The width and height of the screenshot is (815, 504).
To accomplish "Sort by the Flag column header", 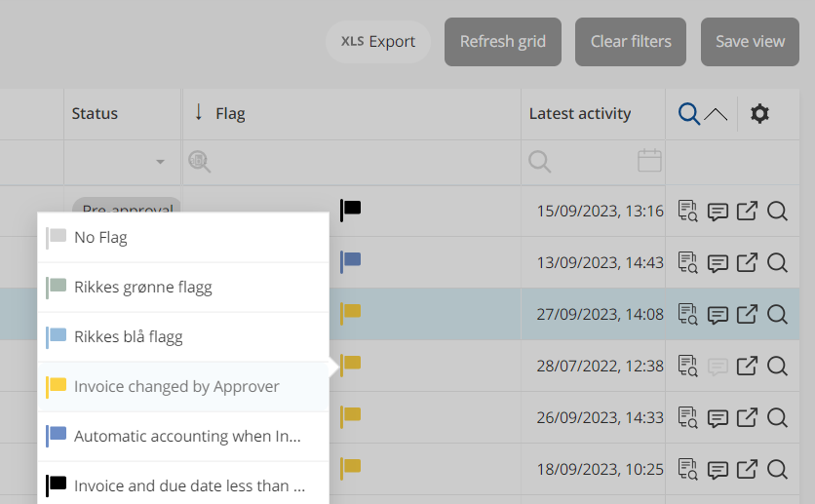I will tap(230, 114).
